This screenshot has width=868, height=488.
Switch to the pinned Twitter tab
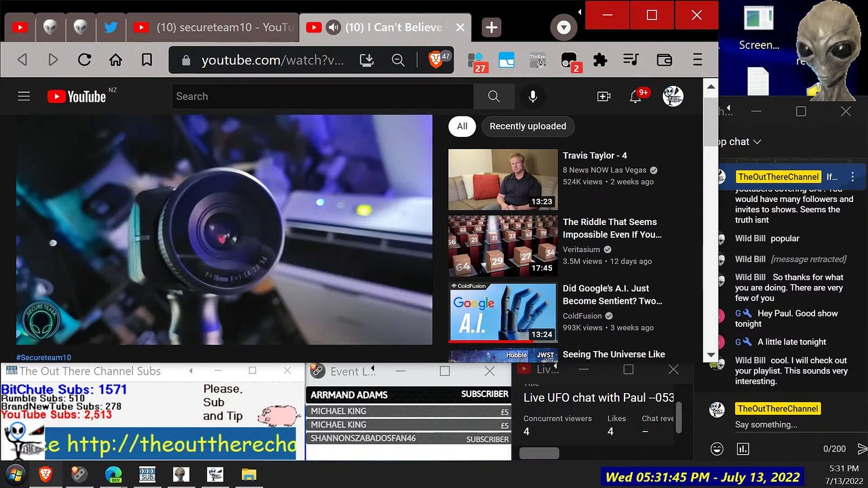tap(111, 28)
